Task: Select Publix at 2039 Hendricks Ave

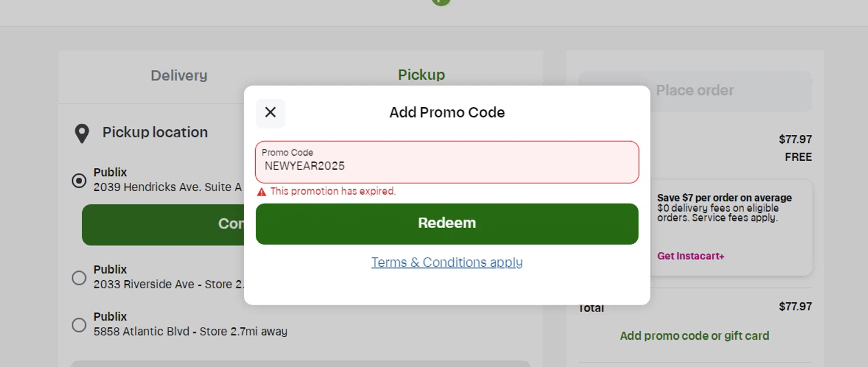Action: (79, 181)
